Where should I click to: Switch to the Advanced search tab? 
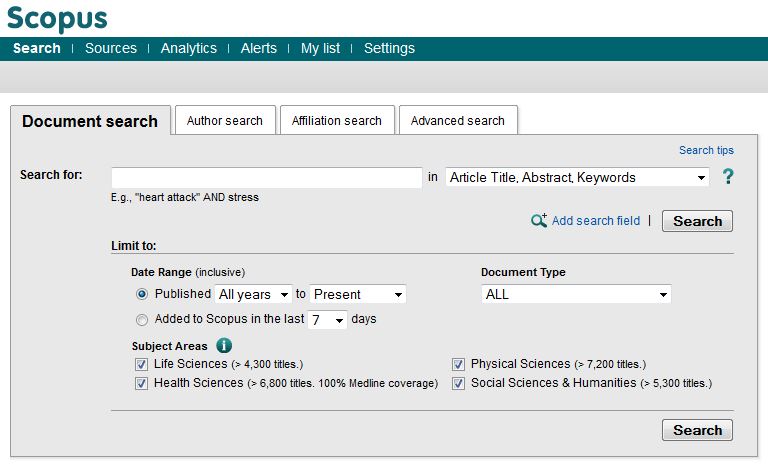tap(457, 120)
